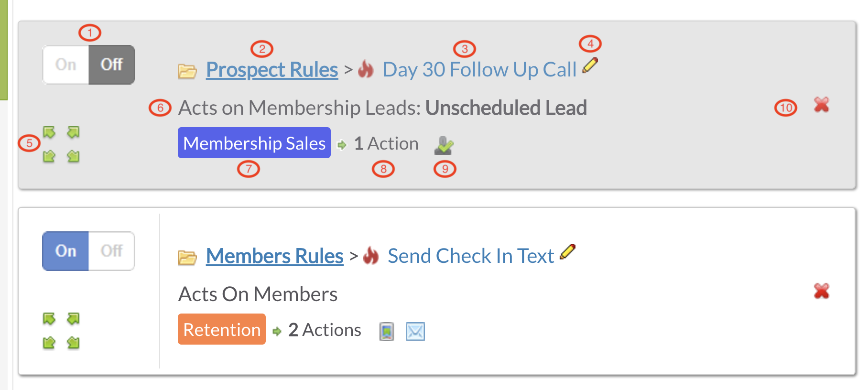
Task: Open the Members Rules folder link
Action: click(x=275, y=256)
